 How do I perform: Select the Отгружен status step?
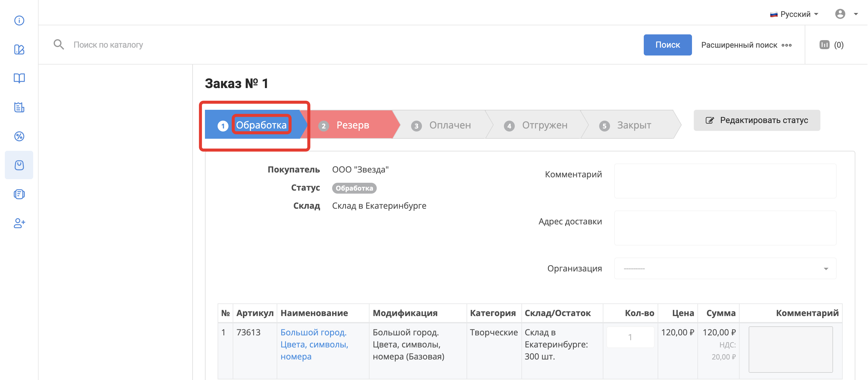coord(544,125)
